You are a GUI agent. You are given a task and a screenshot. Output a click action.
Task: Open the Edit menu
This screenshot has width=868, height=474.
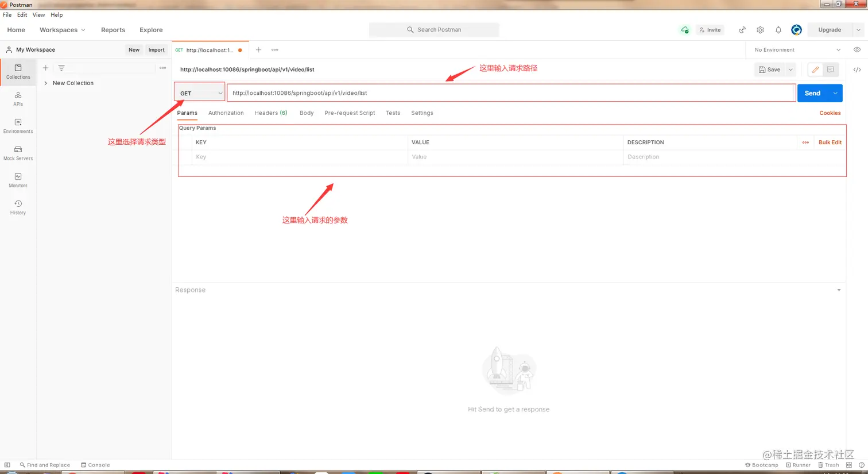coord(22,15)
